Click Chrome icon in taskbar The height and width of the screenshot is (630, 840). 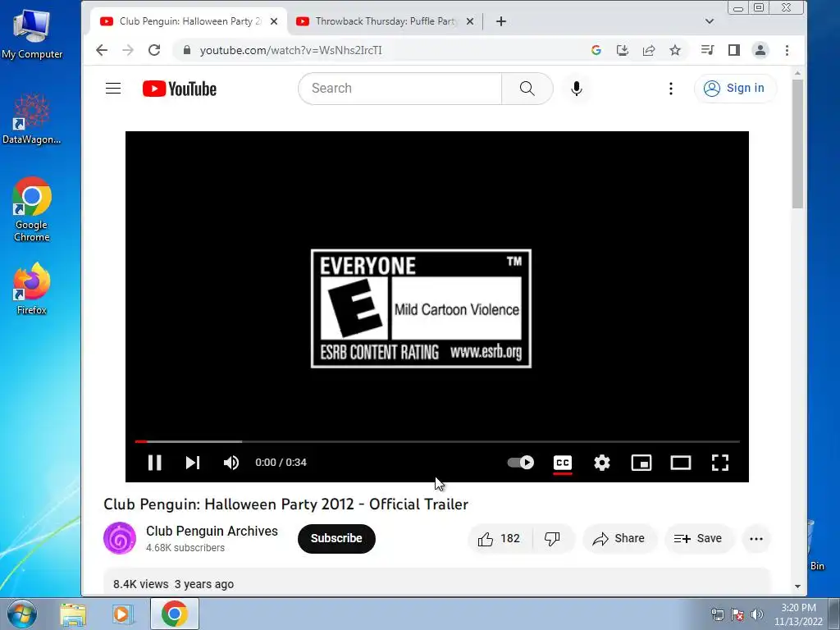pos(175,614)
